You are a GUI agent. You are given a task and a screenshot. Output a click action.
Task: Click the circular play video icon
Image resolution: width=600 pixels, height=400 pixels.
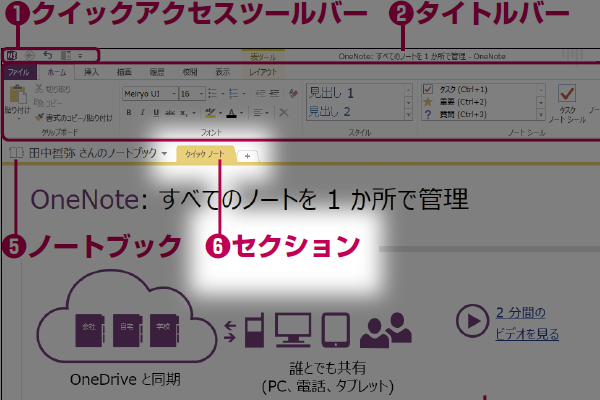473,321
